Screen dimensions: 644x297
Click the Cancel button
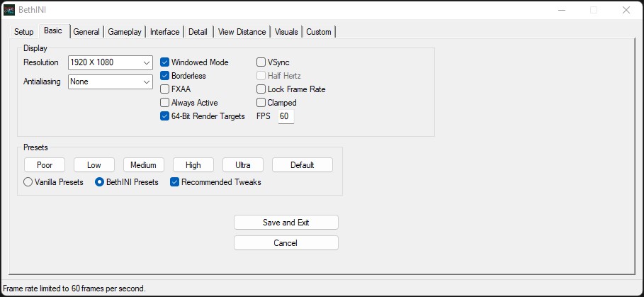(286, 243)
